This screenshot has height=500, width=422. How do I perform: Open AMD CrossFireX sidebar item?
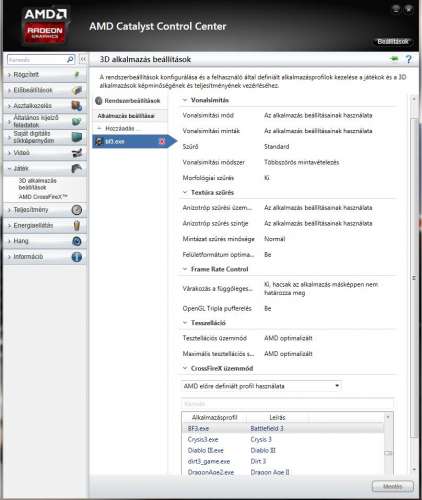click(x=43, y=197)
